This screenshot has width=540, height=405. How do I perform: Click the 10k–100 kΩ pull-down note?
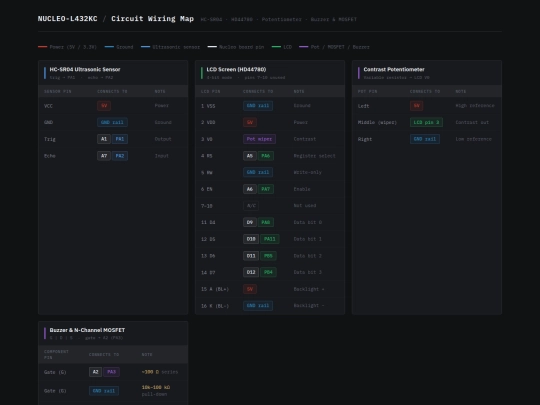tap(156, 391)
